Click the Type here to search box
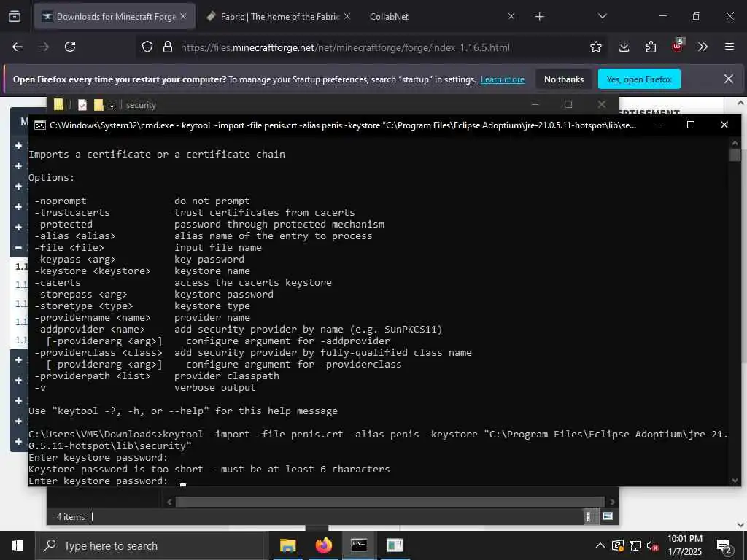747x560 pixels. click(x=152, y=545)
